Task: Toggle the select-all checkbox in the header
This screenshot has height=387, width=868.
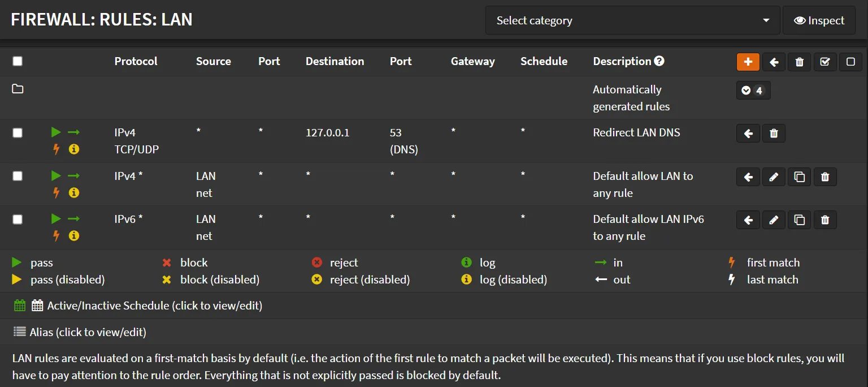Action: [x=18, y=60]
